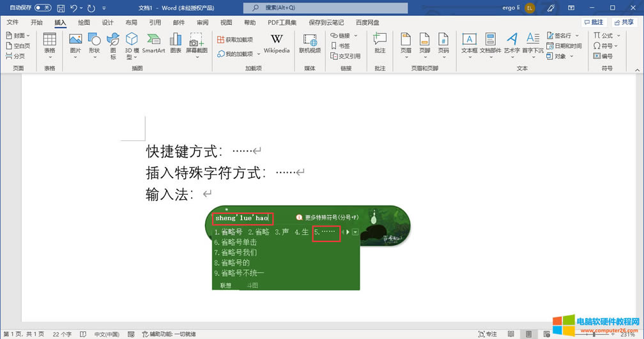The width and height of the screenshot is (644, 339).
Task: Insert a 批注 comment from ribbon
Action: pos(380,43)
